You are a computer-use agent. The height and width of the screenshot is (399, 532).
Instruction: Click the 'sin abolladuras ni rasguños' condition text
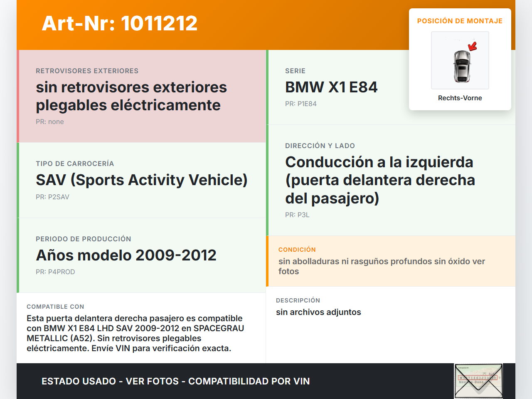click(382, 266)
